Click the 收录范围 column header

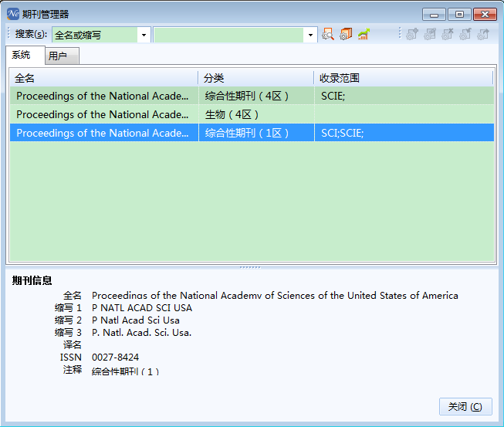(x=403, y=78)
